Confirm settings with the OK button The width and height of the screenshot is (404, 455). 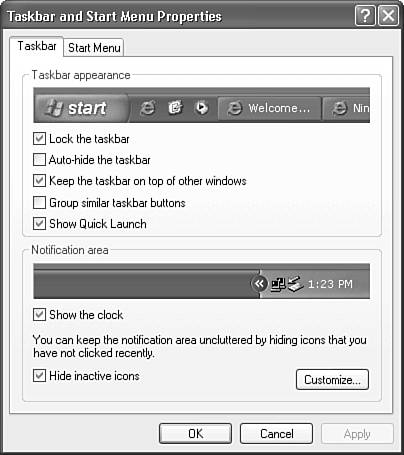click(x=195, y=434)
